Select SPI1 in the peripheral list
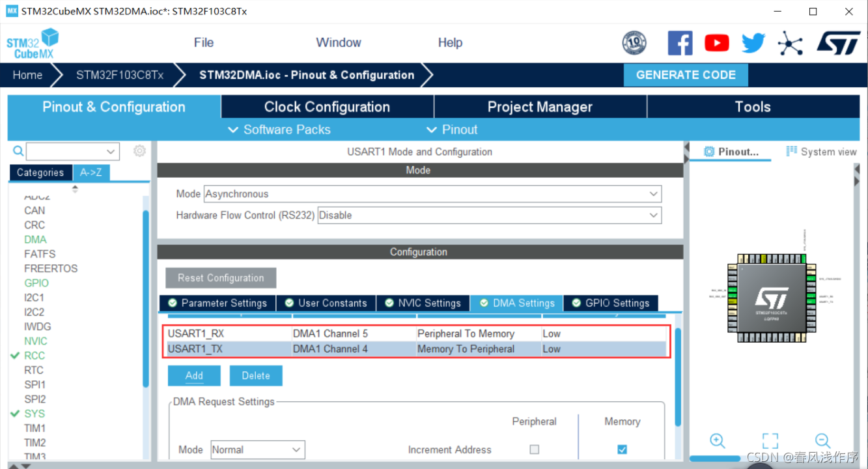Viewport: 868px width, 469px height. [35, 385]
